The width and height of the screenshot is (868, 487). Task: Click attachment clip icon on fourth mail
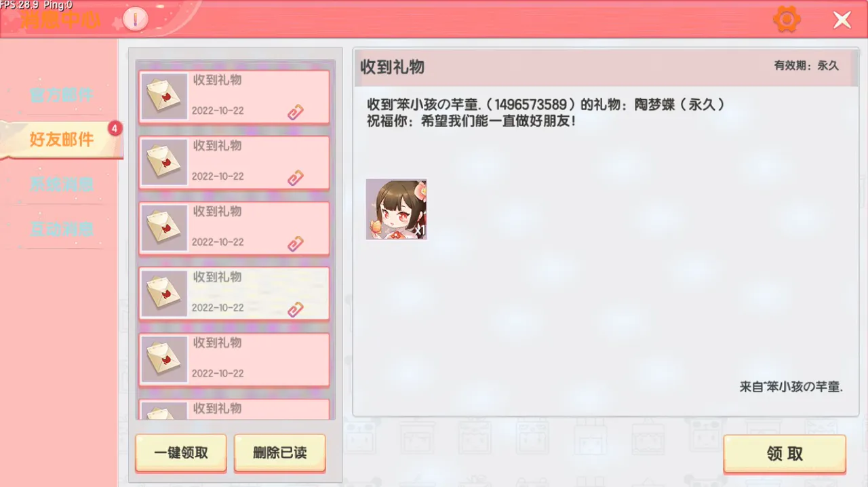click(295, 310)
